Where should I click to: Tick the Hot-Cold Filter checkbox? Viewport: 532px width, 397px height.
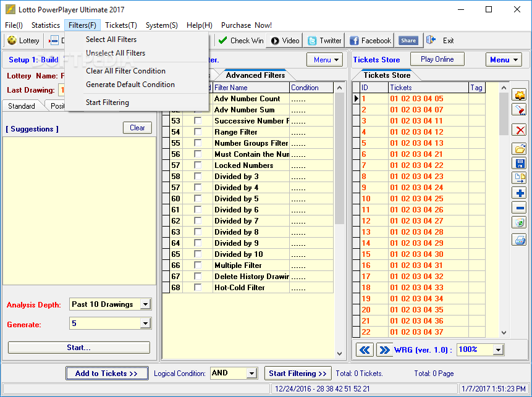198,288
